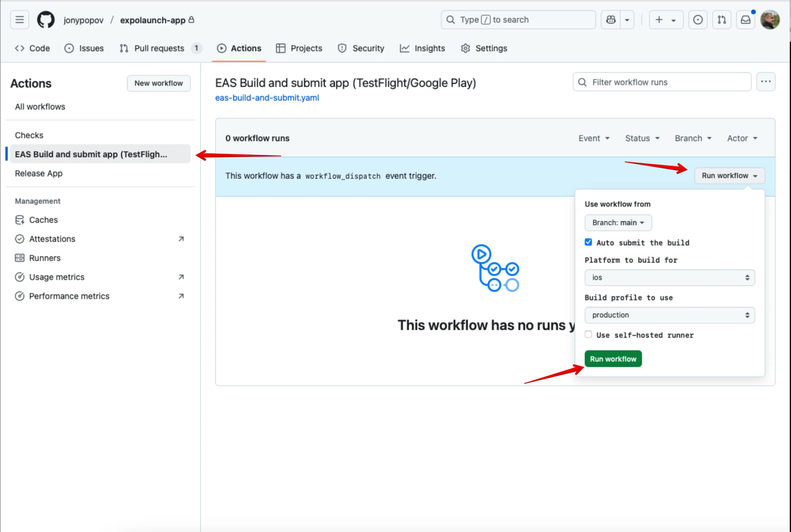Screen dimensions: 791x532
Task: Go to the Issues tab
Action: pyautogui.click(x=84, y=48)
